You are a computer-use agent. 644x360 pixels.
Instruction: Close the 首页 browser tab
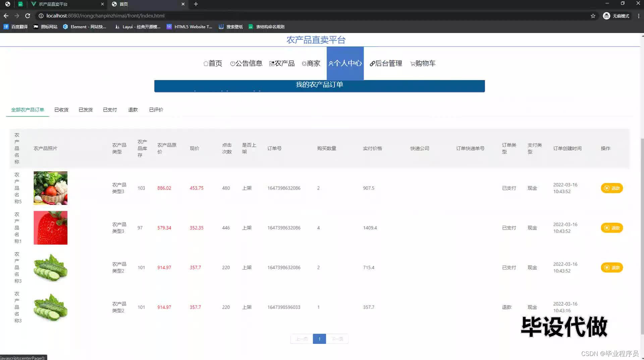click(183, 4)
